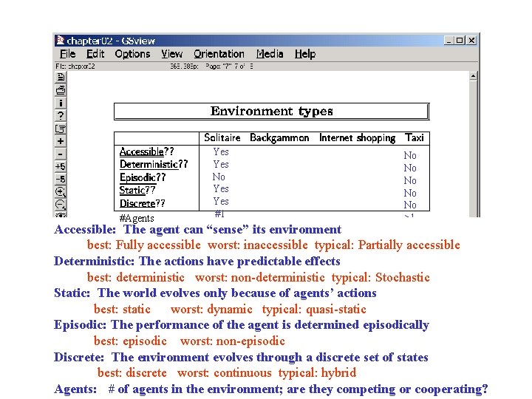This screenshot has width=532, height=399.
Task: Click the 'Page: "7" 7 of 8' status text
Action: [229, 66]
